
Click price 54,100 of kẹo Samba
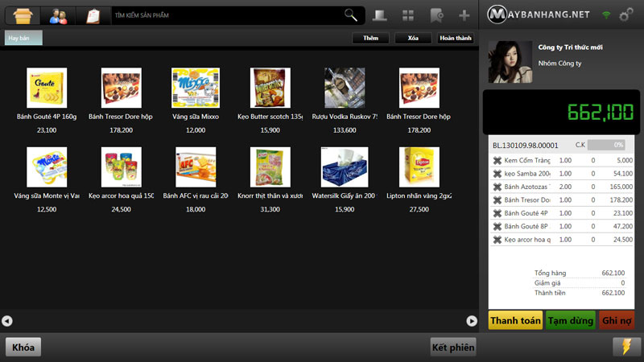pyautogui.click(x=622, y=174)
